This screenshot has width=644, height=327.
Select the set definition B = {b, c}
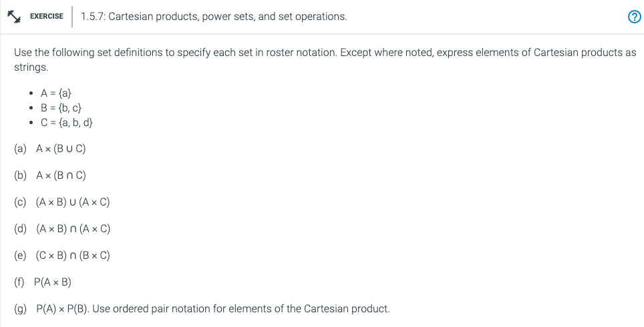coord(61,108)
